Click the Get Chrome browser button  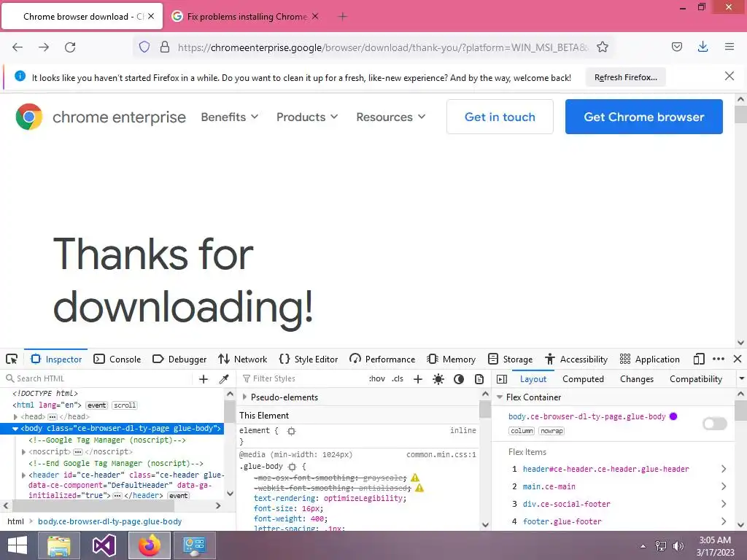pos(643,117)
